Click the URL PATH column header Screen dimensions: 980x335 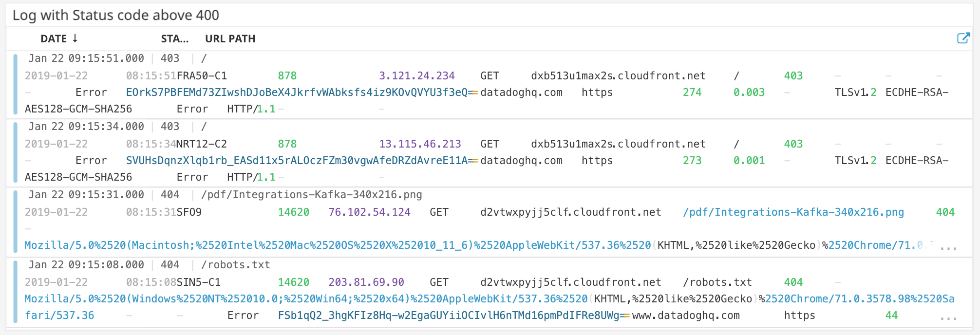(230, 39)
